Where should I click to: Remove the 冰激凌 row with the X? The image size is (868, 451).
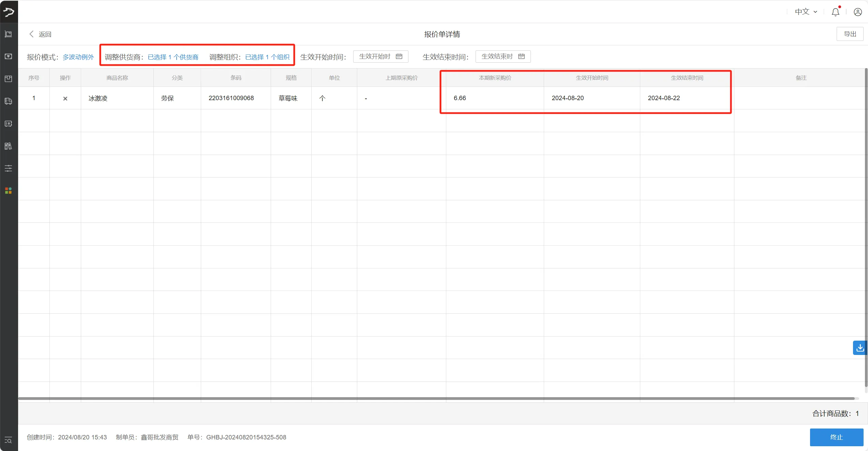(x=65, y=98)
